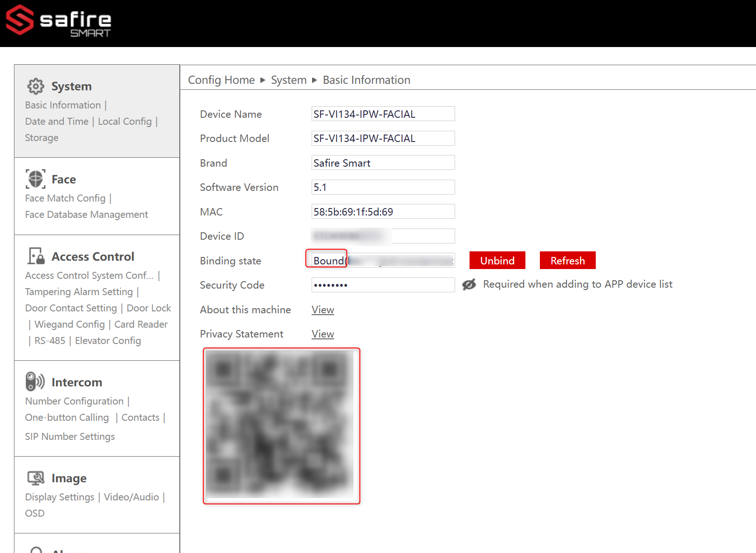View the About this machine info

(x=323, y=310)
